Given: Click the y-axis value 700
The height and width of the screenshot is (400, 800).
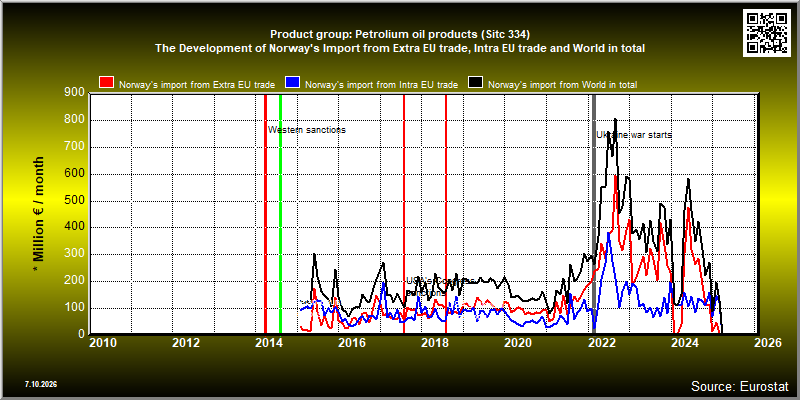Looking at the screenshot, I should click(75, 147).
